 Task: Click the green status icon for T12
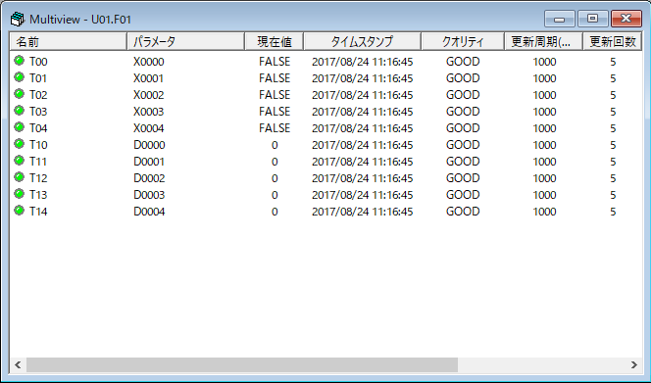19,177
